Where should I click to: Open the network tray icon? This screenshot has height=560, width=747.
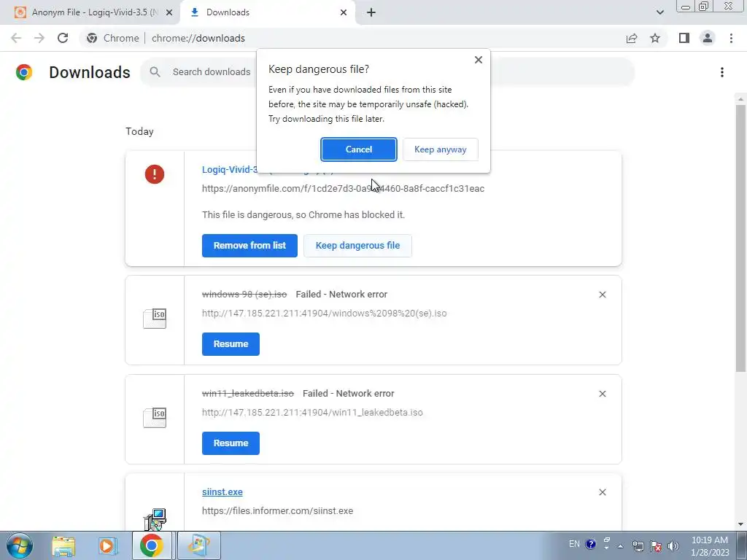[638, 546]
